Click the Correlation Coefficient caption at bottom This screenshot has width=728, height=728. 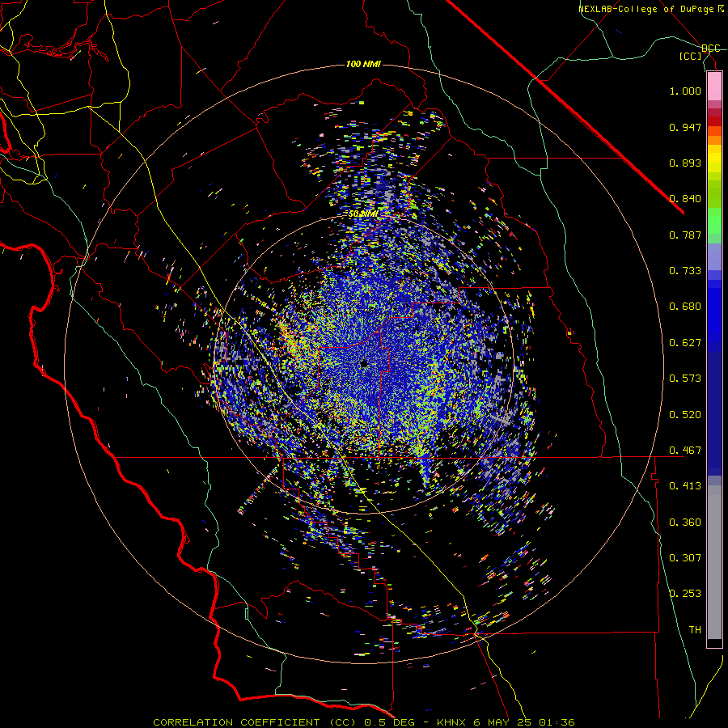(364, 722)
